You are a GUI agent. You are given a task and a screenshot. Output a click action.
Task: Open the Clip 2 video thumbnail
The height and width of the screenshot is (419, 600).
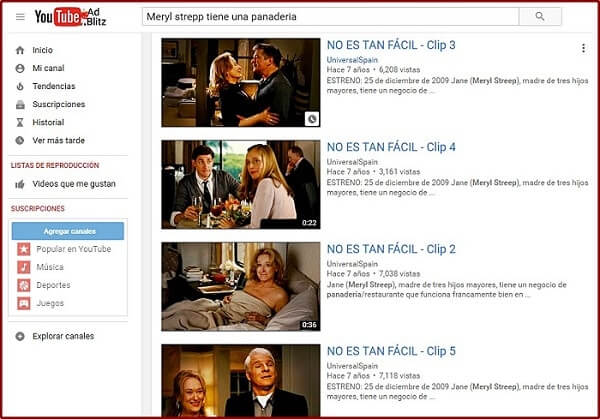click(241, 287)
